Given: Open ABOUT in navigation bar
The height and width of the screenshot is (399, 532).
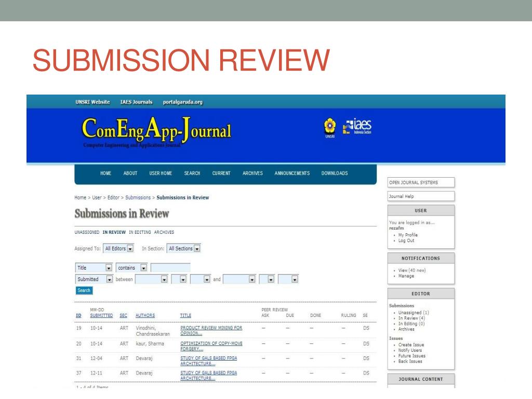Looking at the screenshot, I should coord(130,173).
